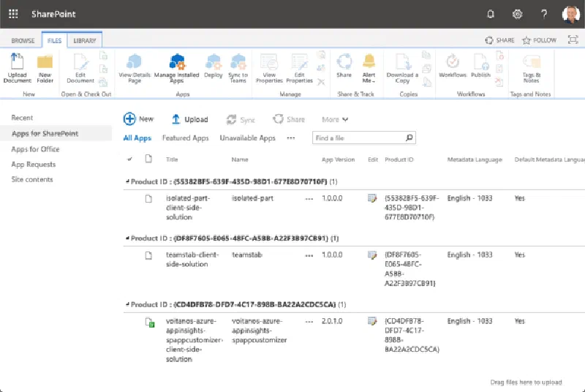Open View Properties in ribbon
The image size is (585, 392).
[269, 68]
